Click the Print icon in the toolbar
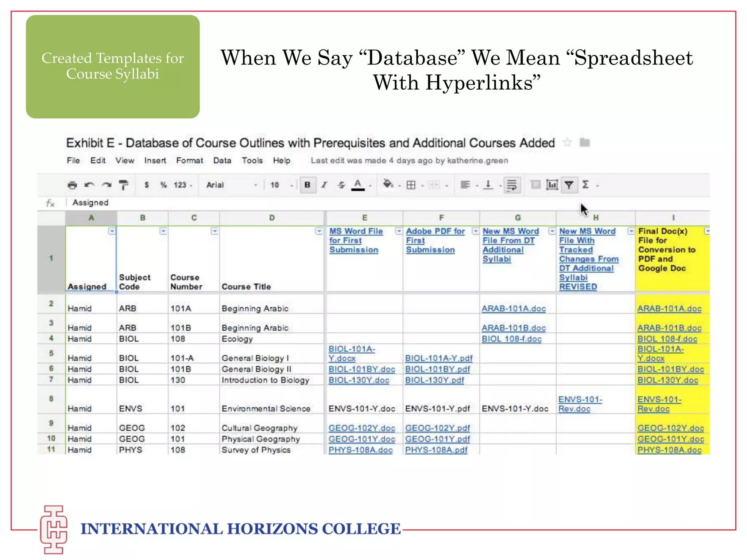This screenshot has width=747, height=560. [x=72, y=185]
